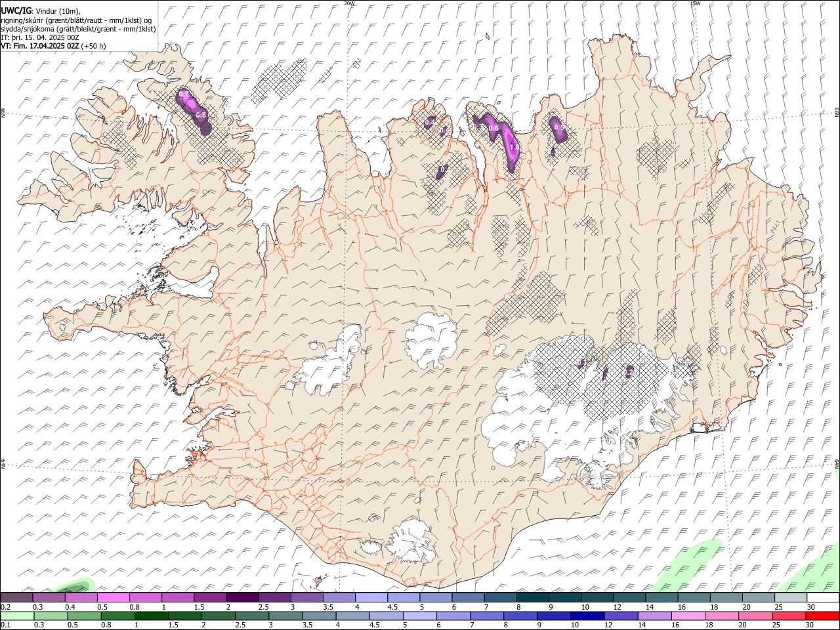Image resolution: width=840 pixels, height=630 pixels.
Task: Click the light lavender 4 snow legend swatch
Action: tap(371, 597)
